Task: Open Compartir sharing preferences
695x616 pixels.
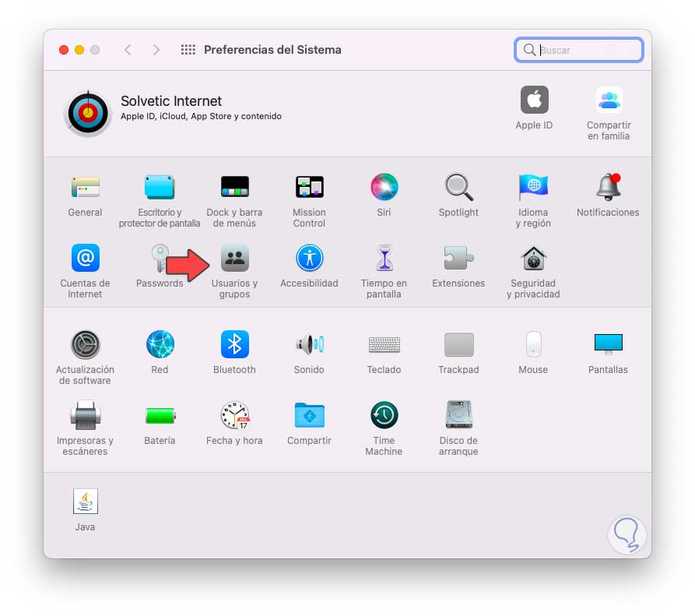Action: click(310, 416)
